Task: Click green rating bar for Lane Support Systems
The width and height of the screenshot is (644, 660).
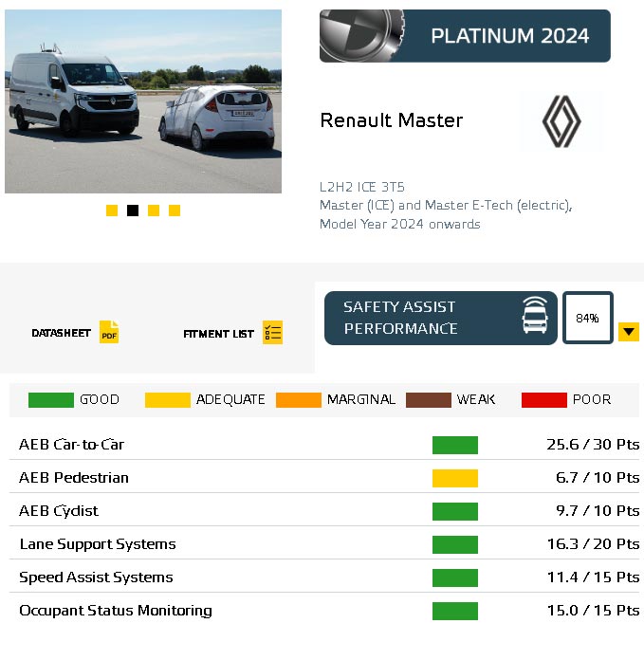Action: pos(455,544)
